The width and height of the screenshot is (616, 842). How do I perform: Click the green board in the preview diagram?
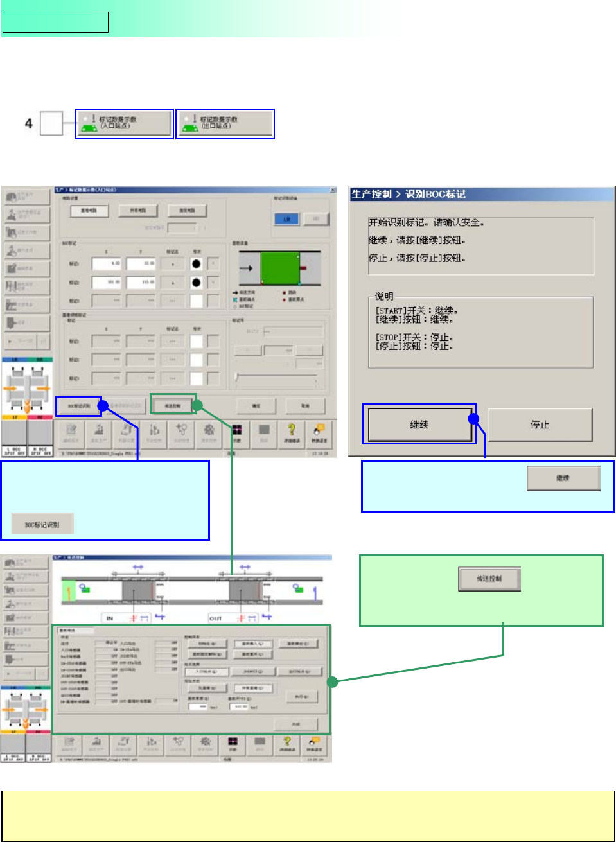(x=280, y=268)
